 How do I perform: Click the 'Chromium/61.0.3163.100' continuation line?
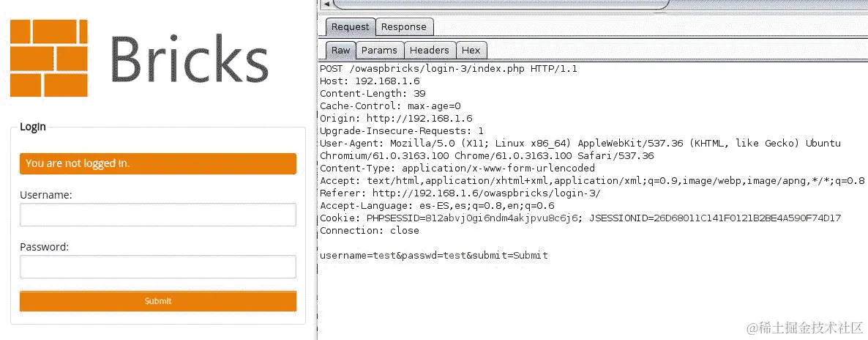[x=487, y=156]
